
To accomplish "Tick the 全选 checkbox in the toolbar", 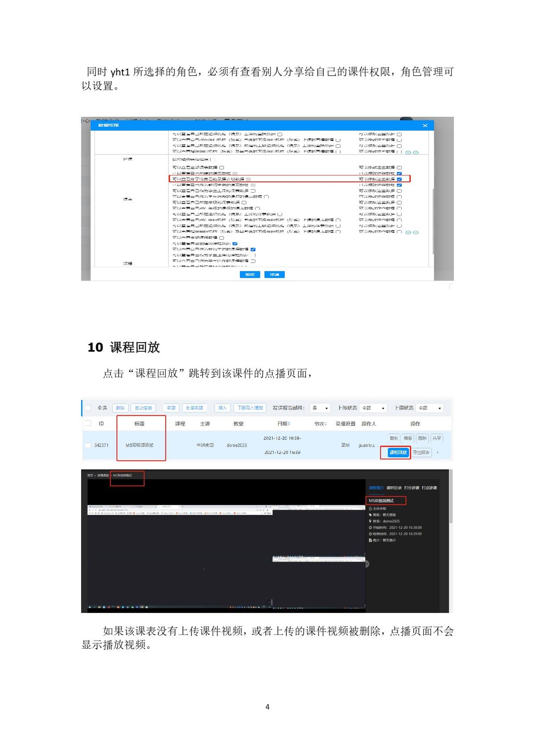I will pos(88,408).
